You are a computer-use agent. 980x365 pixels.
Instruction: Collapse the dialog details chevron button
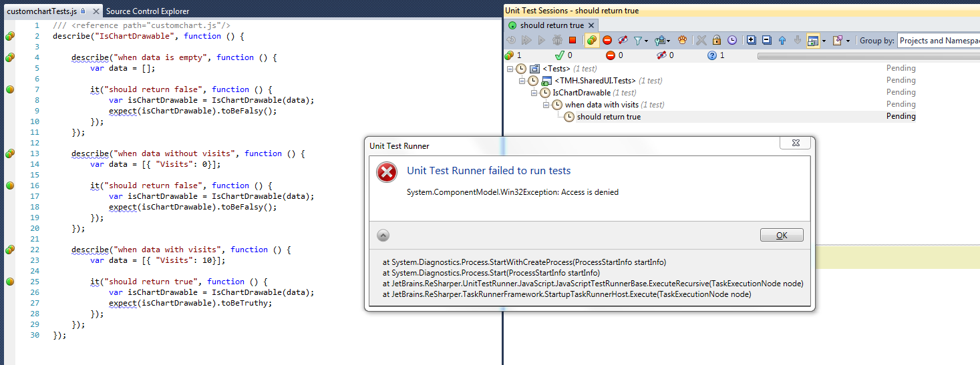pyautogui.click(x=383, y=235)
